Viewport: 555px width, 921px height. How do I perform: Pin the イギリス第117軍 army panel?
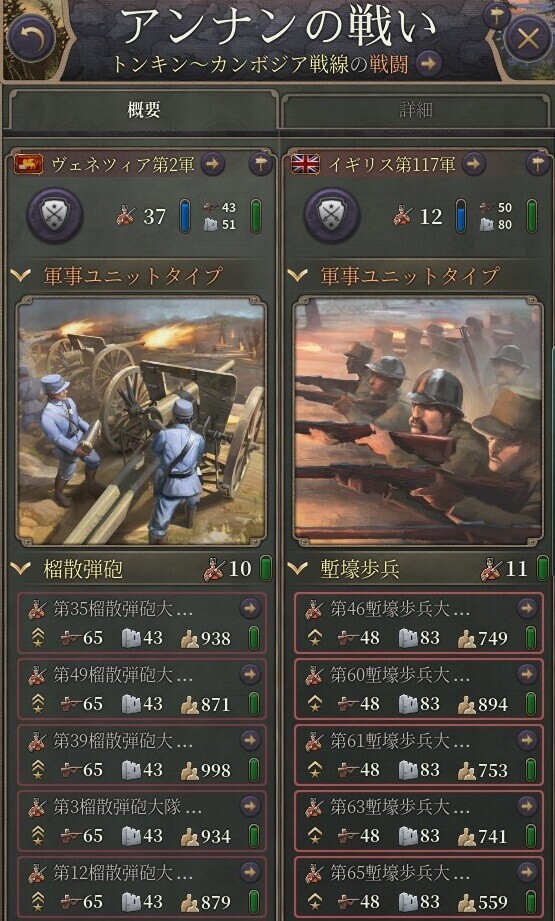pos(537,164)
